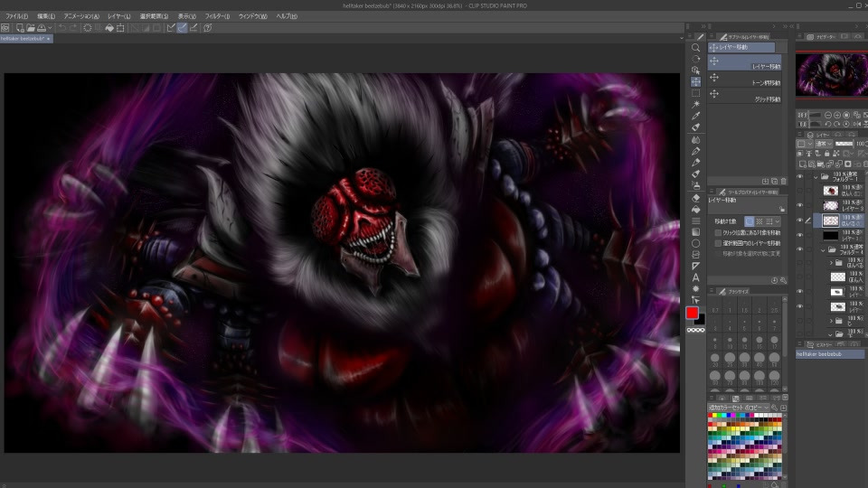Select the Gradient tool

click(696, 232)
